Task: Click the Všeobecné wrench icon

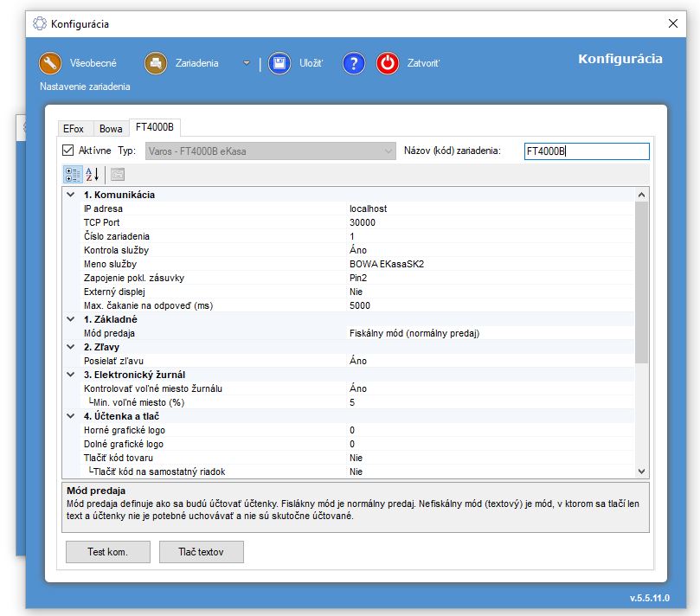Action: tap(51, 63)
